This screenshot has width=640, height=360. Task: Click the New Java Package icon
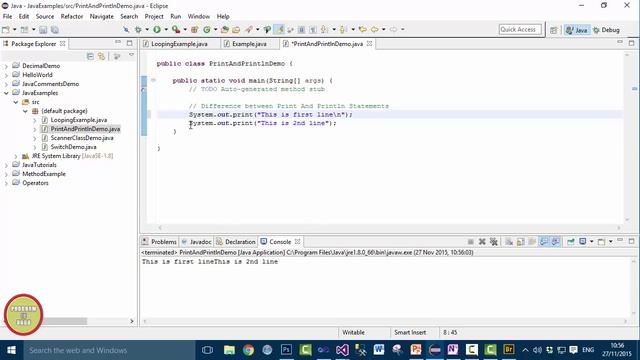pyautogui.click(x=195, y=29)
